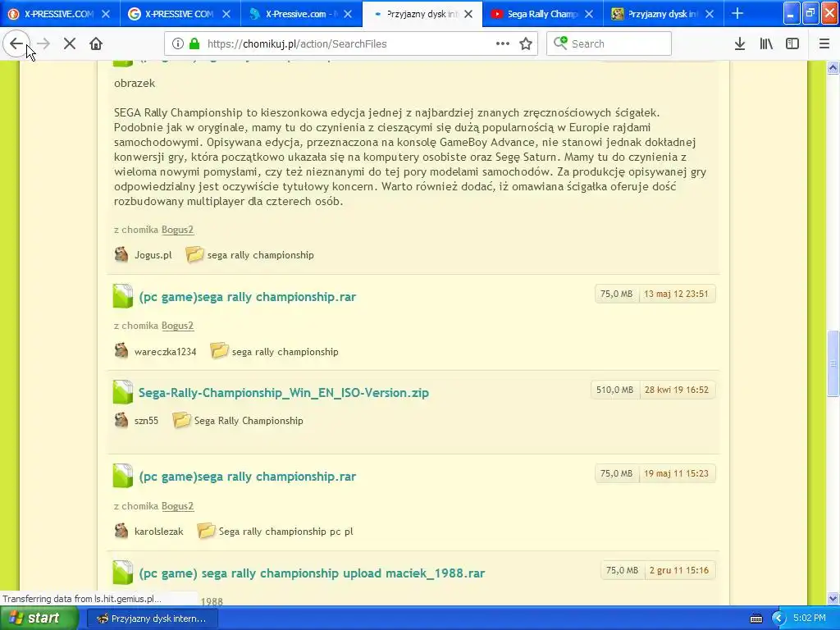Click file icon beside Sega-Rally-Championship_Win_EN_ISO-Version.zip

tap(123, 392)
